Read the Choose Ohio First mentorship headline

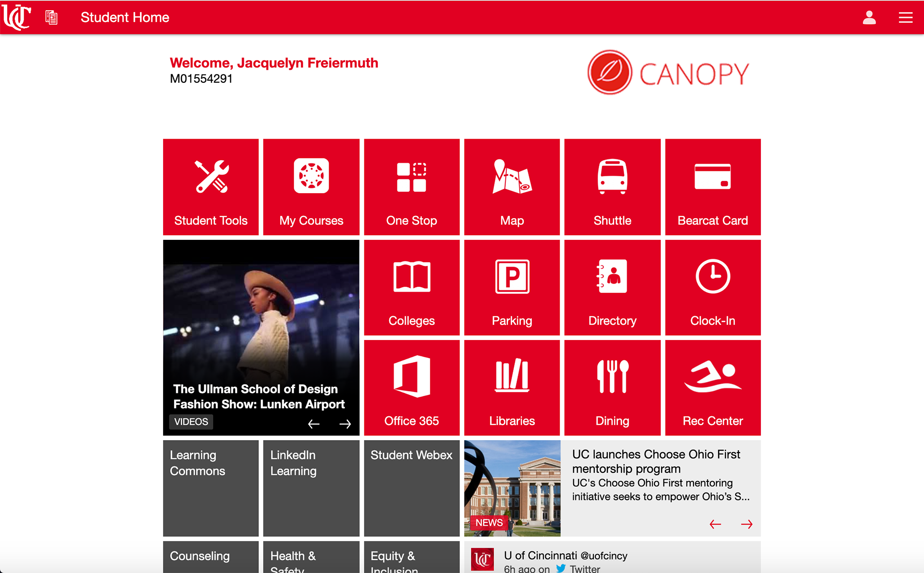[x=656, y=461]
